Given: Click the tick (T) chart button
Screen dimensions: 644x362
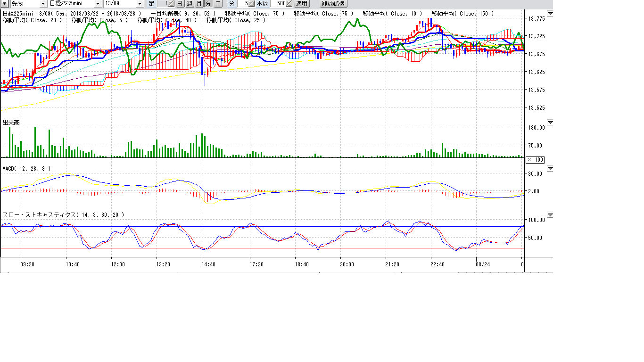Looking at the screenshot, I should coord(218,3).
